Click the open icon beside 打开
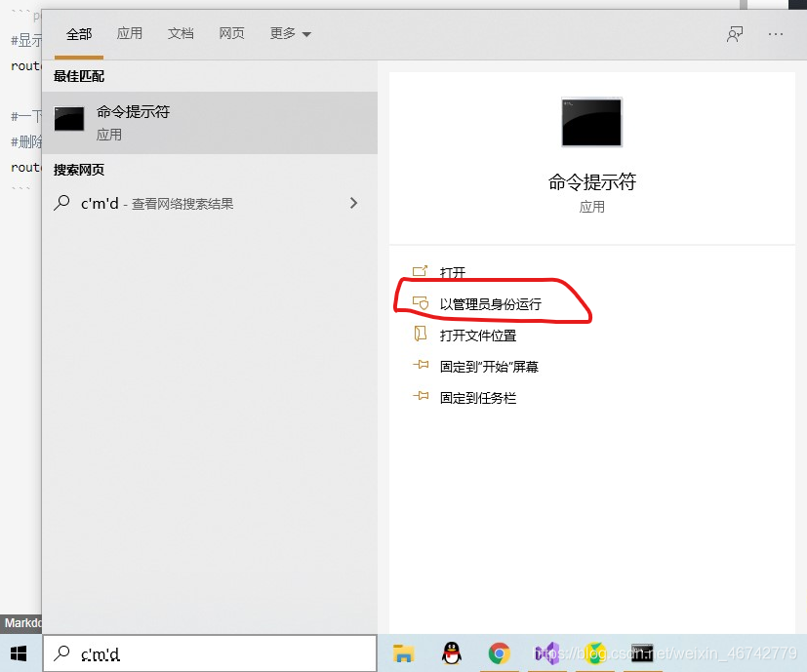Image resolution: width=807 pixels, height=672 pixels. (x=421, y=270)
